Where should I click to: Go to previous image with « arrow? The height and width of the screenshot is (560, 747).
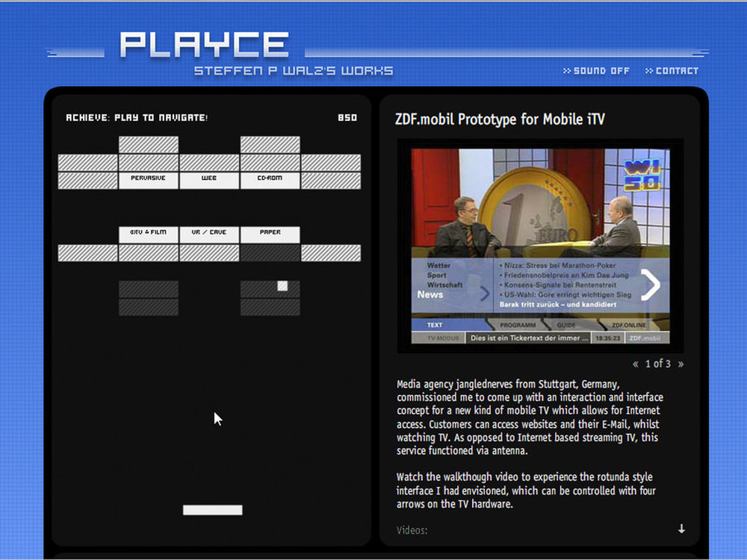636,364
